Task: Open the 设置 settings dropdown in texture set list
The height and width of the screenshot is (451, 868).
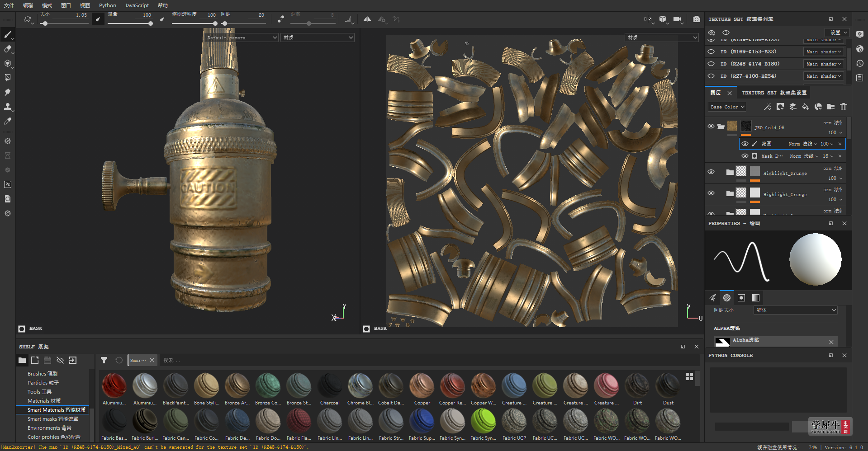Action: (x=838, y=33)
